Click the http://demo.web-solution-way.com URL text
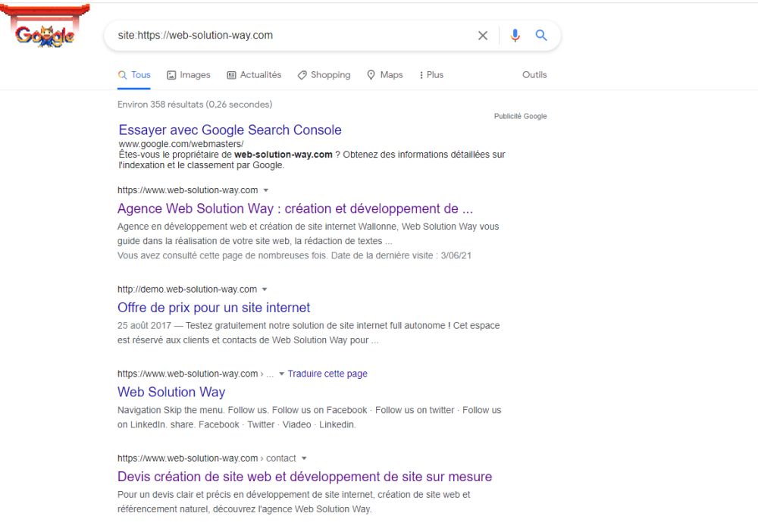 [x=187, y=289]
